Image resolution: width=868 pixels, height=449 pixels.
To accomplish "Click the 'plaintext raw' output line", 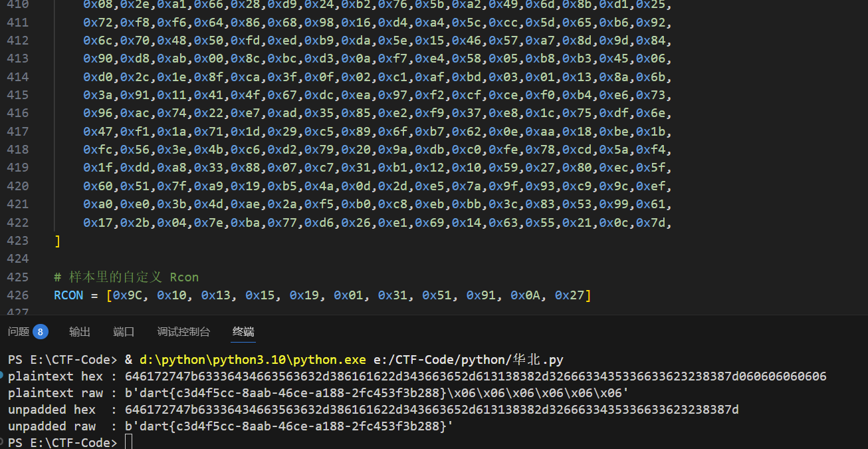I will tap(318, 393).
